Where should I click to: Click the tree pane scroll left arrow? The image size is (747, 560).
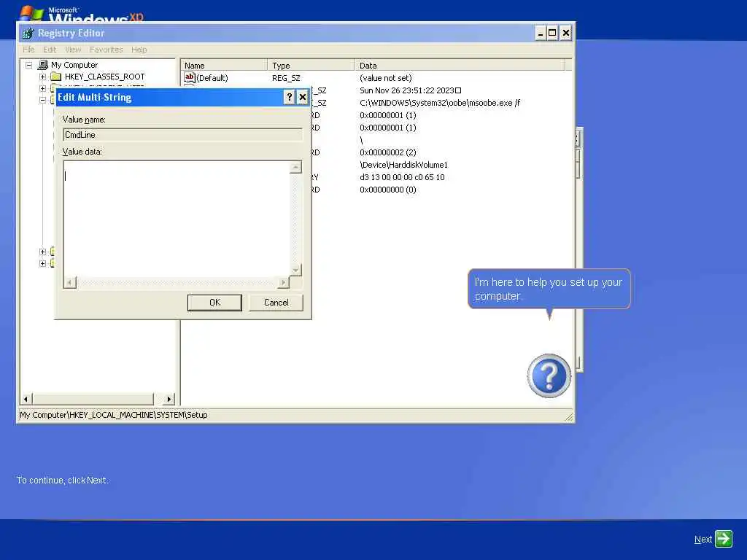pyautogui.click(x=27, y=399)
